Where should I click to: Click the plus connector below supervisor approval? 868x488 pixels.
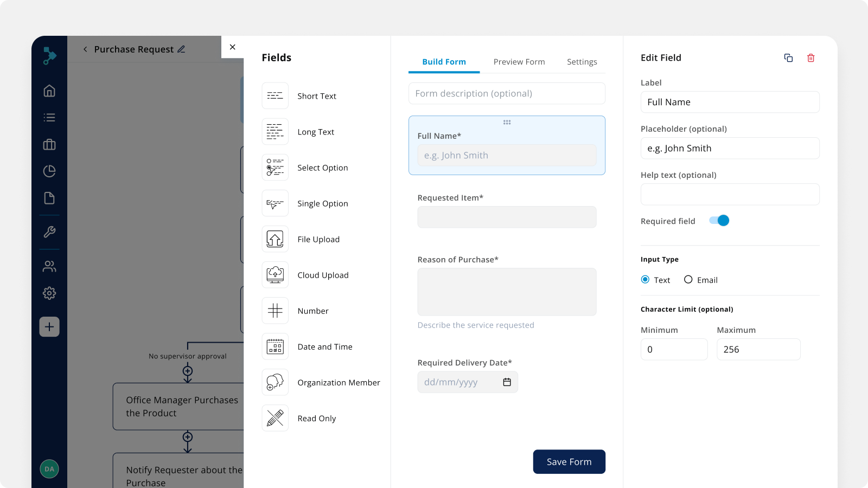pyautogui.click(x=188, y=371)
